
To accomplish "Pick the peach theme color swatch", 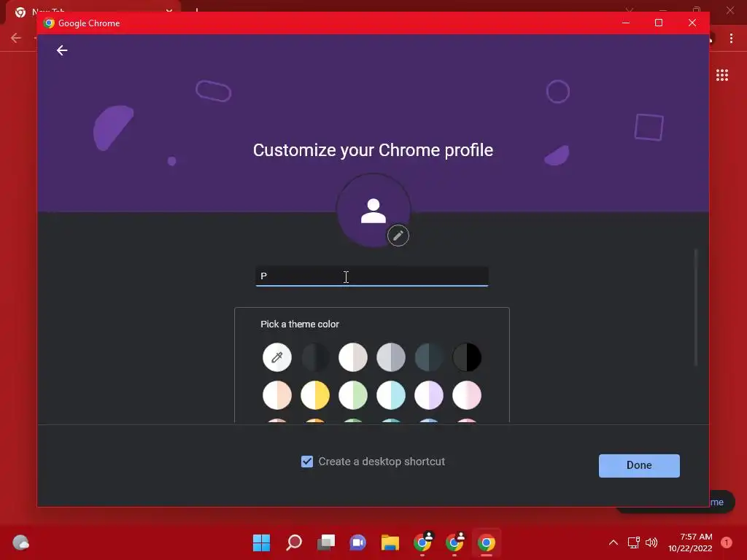I will click(276, 394).
